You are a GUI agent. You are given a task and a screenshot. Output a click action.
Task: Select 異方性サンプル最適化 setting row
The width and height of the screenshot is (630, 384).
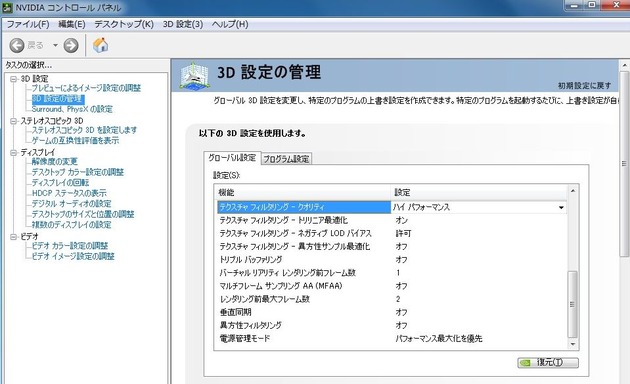tap(391, 246)
